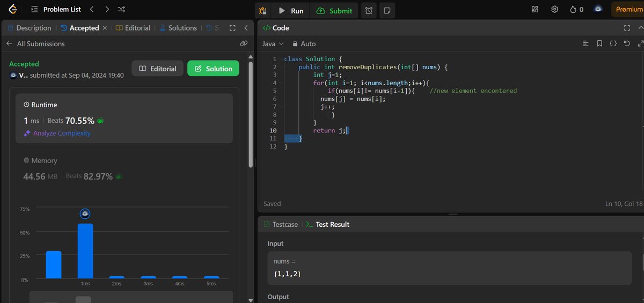Screen dimensions: 644x303
Task: Go to the next problem arrow
Action: click(107, 10)
